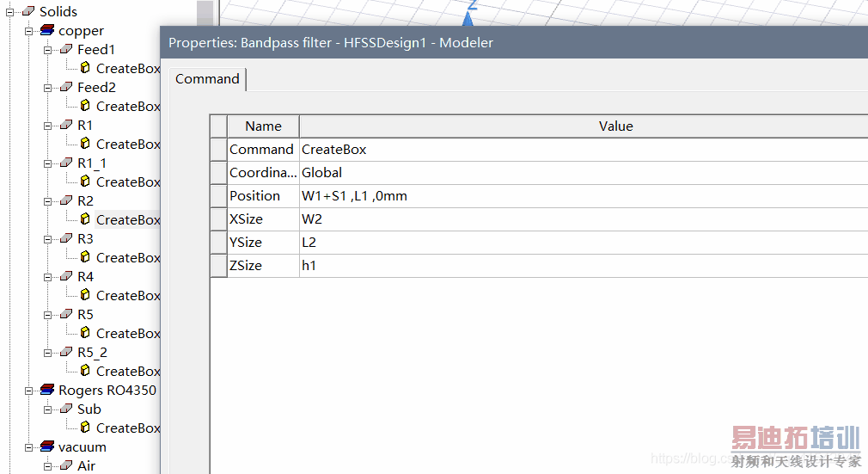Click the Sub object icon

[x=66, y=409]
